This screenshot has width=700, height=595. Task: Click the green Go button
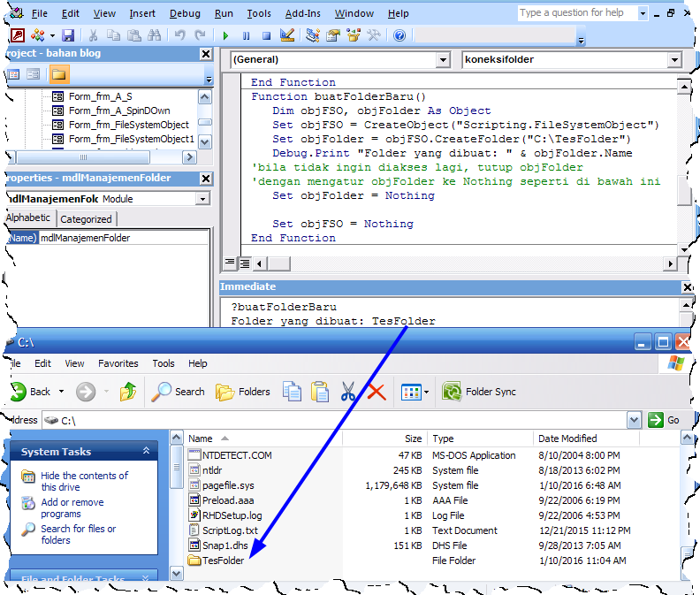coord(664,420)
